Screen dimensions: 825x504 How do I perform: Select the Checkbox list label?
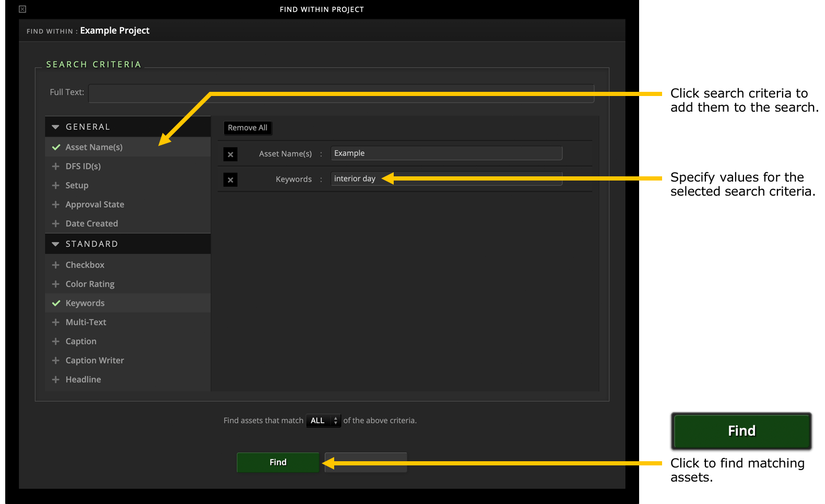tap(85, 265)
